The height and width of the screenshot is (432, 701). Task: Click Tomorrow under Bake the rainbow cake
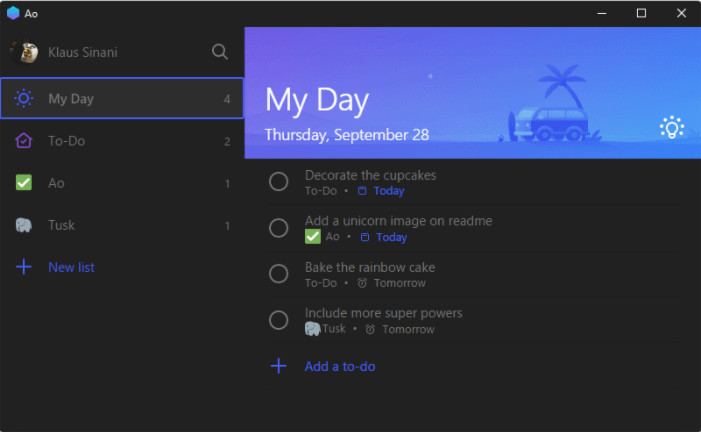point(400,283)
